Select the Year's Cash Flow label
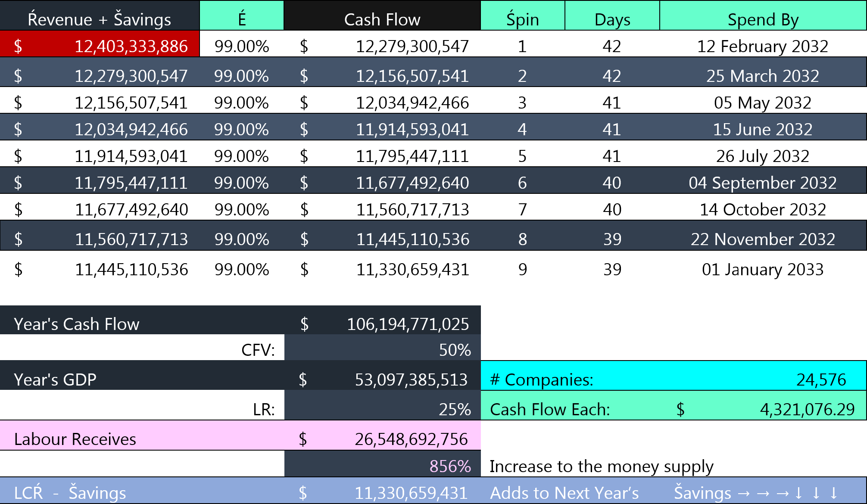This screenshot has height=504, width=867. click(76, 324)
